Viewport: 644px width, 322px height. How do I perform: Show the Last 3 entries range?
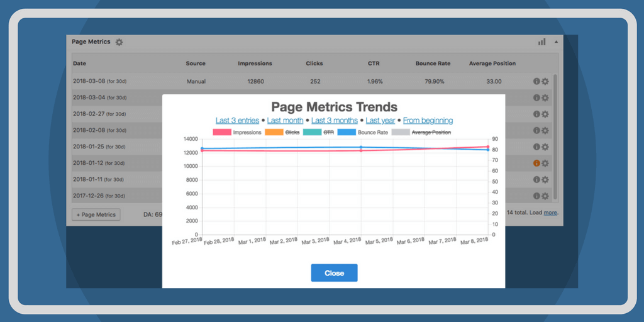[238, 120]
